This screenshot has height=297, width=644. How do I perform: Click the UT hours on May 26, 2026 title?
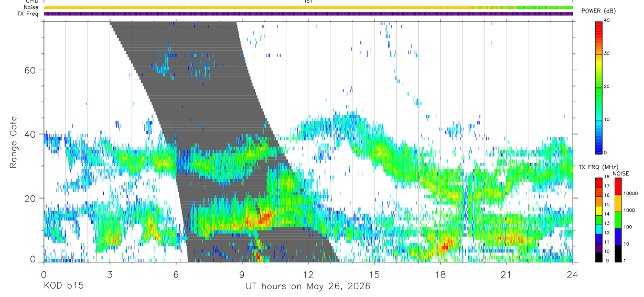click(308, 287)
